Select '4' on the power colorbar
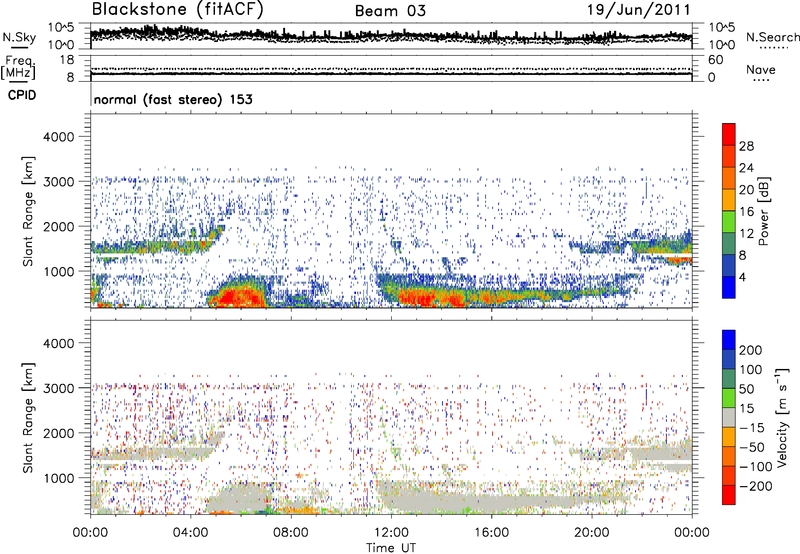The image size is (800, 554). tap(742, 278)
